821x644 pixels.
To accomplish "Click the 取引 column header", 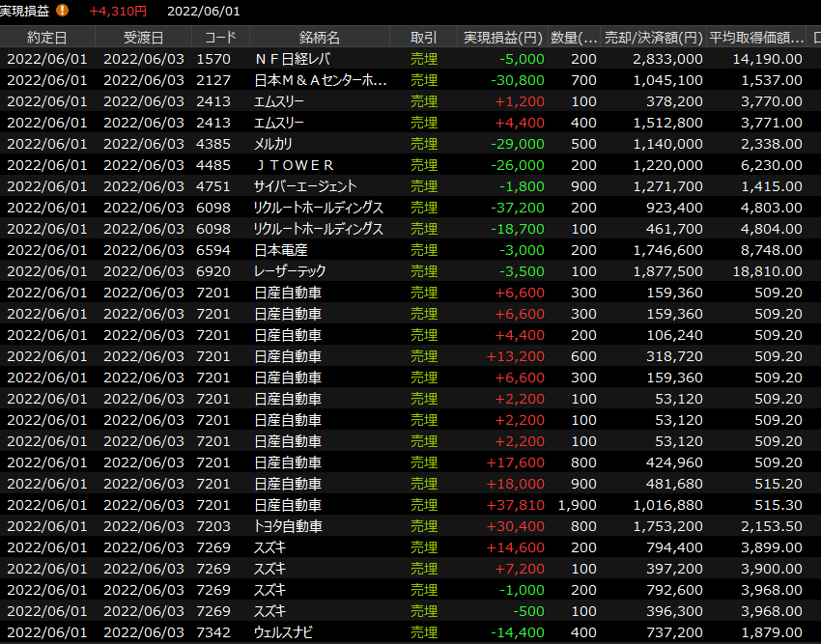I will 423,38.
